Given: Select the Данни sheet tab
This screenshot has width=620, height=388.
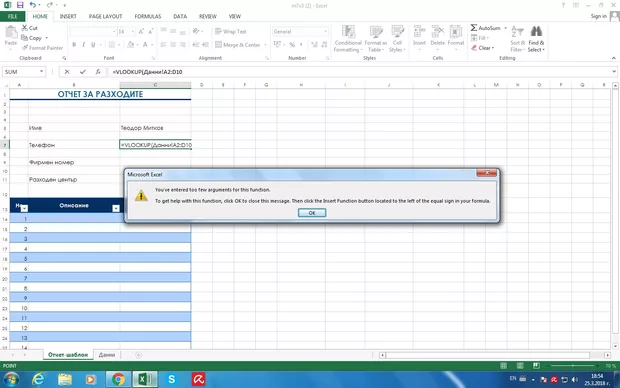Looking at the screenshot, I should point(107,355).
